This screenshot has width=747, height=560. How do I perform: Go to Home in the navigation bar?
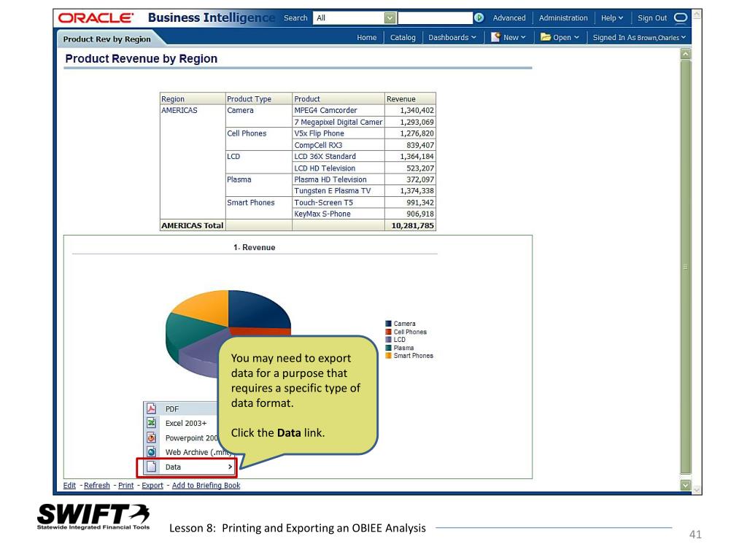[x=366, y=37]
